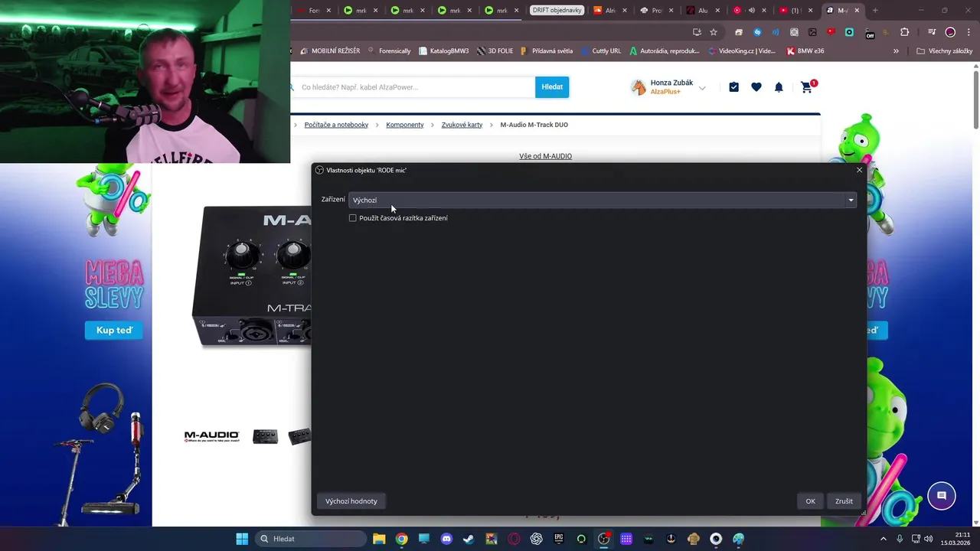This screenshot has width=980, height=551.
Task: Confirm RODE mic properties with OK
Action: pos(810,501)
